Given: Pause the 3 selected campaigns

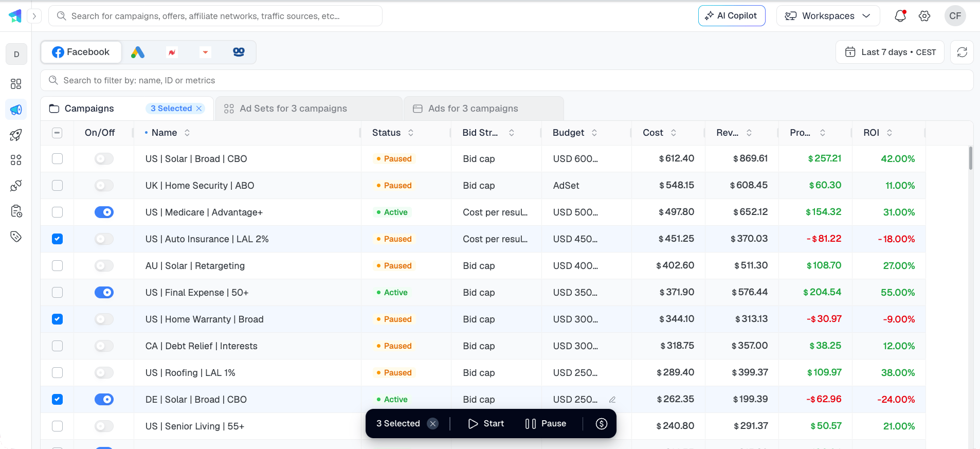Looking at the screenshot, I should pyautogui.click(x=546, y=424).
